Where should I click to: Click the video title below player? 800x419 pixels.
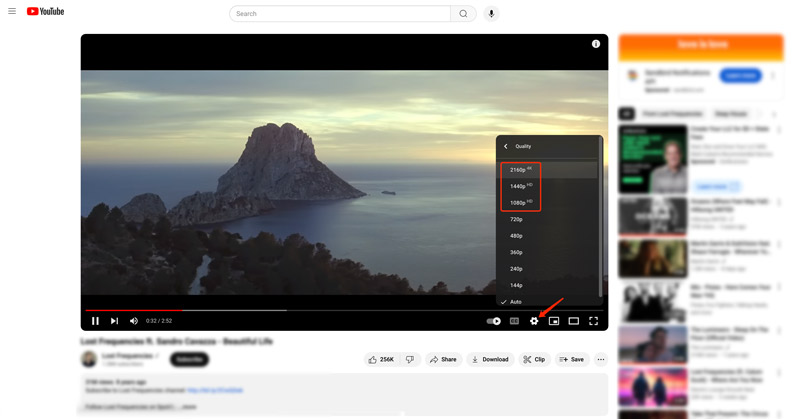(x=177, y=341)
